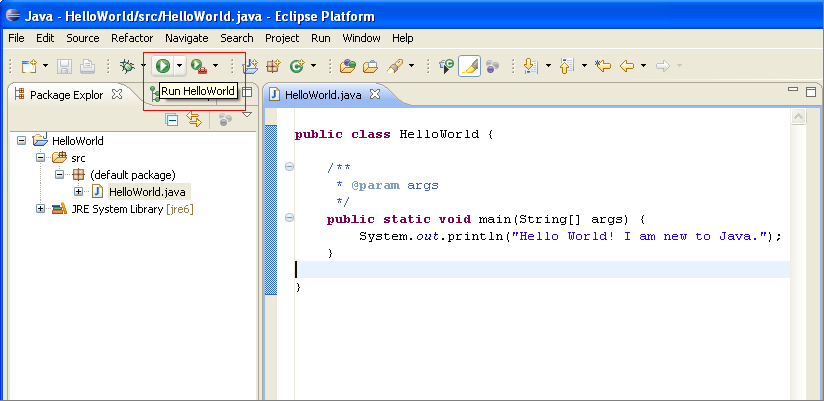Image resolution: width=824 pixels, height=401 pixels.
Task: Open the Run menu
Action: click(x=321, y=38)
